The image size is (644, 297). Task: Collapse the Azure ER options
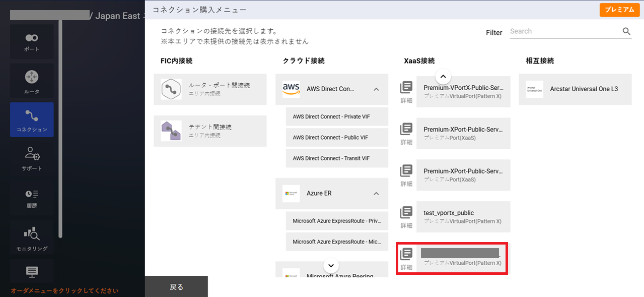376,193
